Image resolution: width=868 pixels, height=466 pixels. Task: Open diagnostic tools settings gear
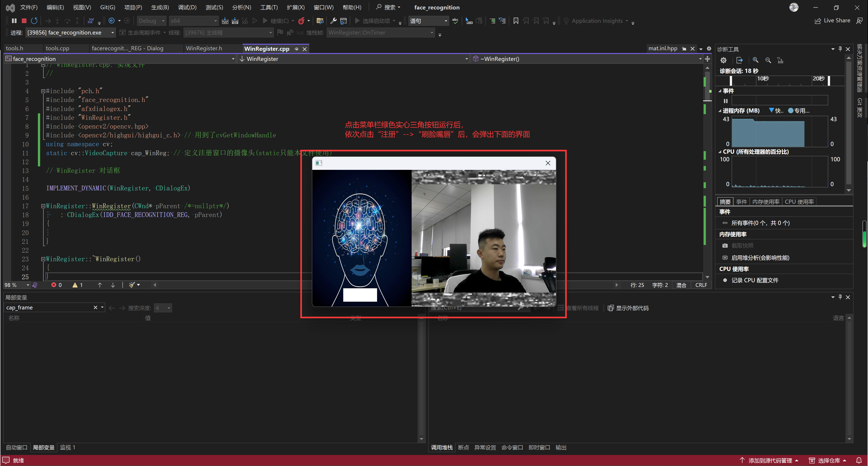coord(723,60)
